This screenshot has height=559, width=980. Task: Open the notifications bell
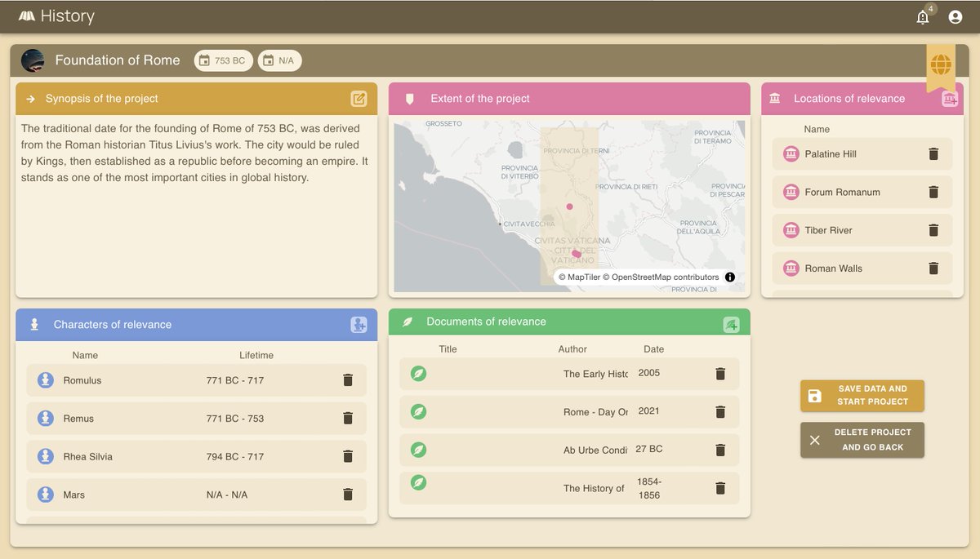click(x=923, y=16)
